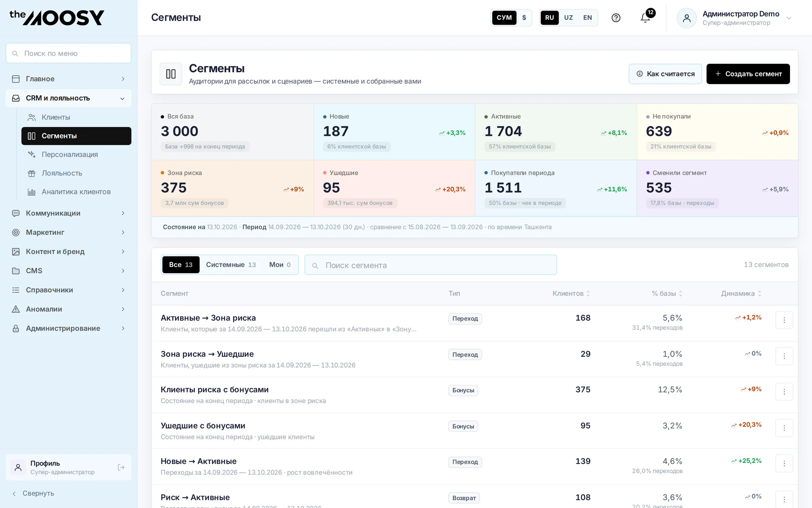Sort table by Клиентов column arrows
This screenshot has height=508, width=812.
click(x=588, y=294)
